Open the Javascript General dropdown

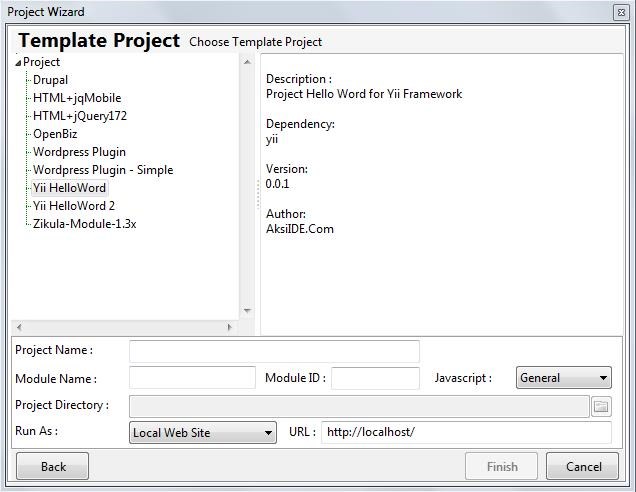[563, 378]
